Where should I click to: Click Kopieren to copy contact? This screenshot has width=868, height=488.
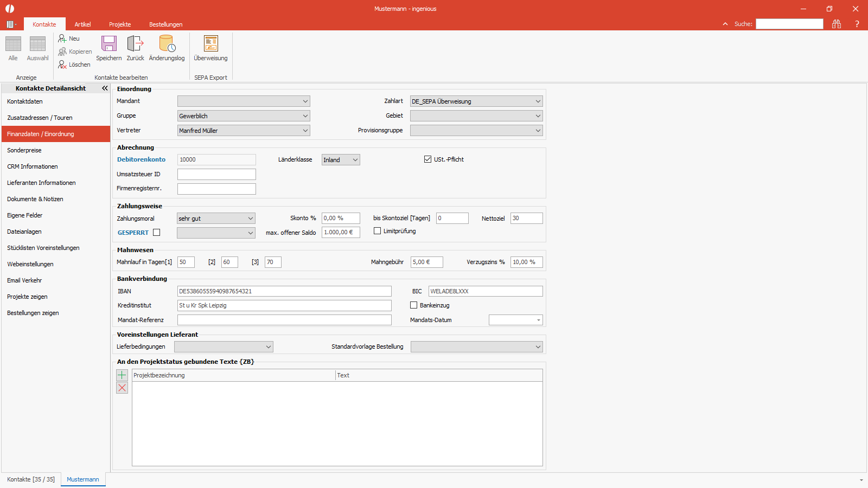pyautogui.click(x=75, y=52)
